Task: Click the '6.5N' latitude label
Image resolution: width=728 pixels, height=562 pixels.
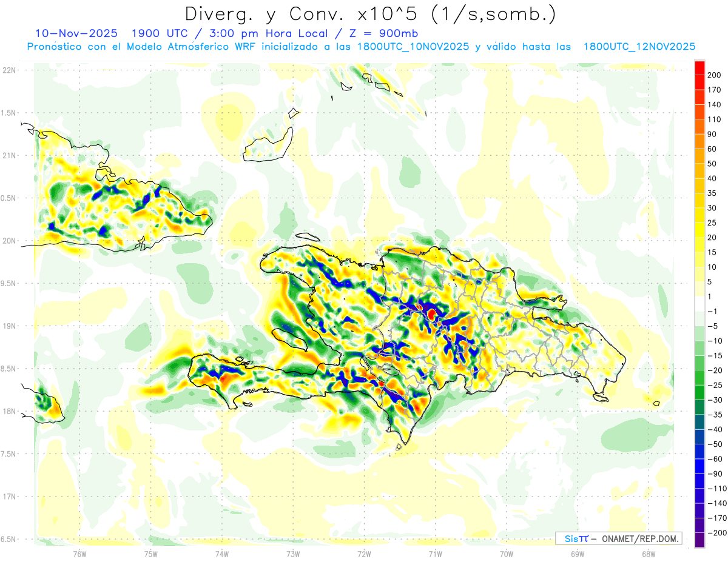Action: tap(8, 540)
